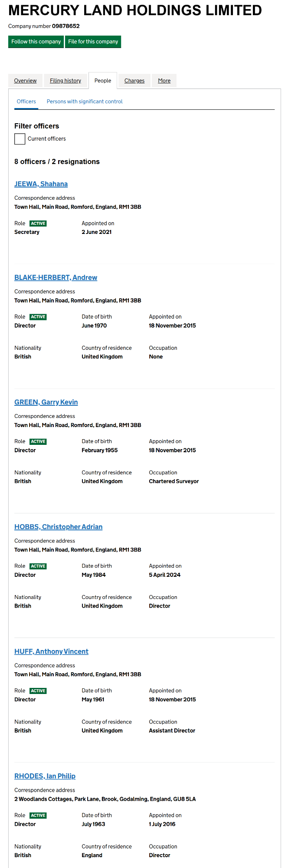Open the Overview tab
Image resolution: width=288 pixels, height=868 pixels.
[x=25, y=81]
